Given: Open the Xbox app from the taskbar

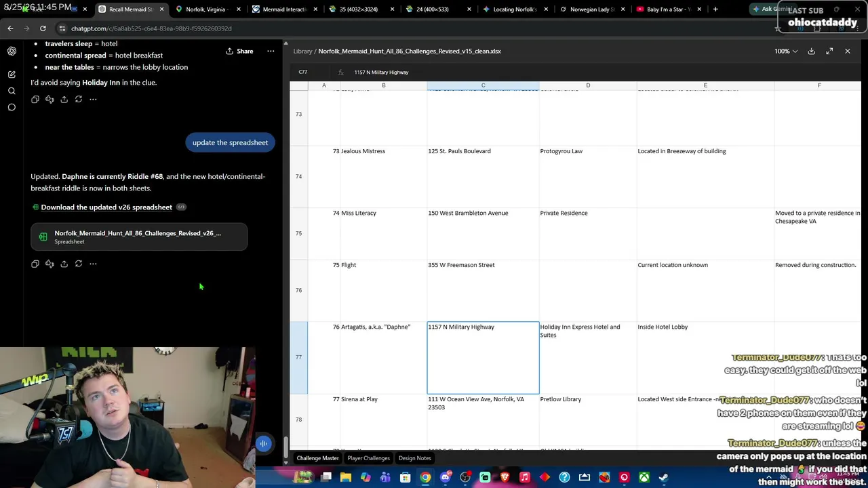Looking at the screenshot, I should pos(644,478).
